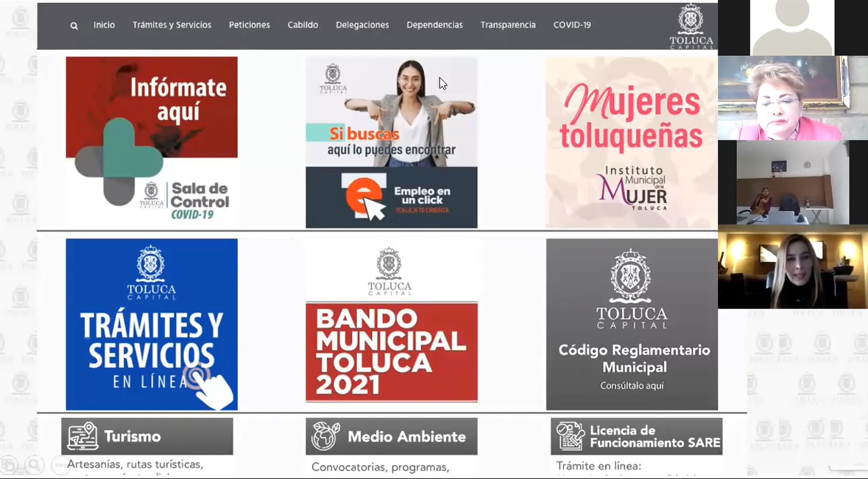Click the pointing hand icon on Trámites tile
The width and height of the screenshot is (868, 479).
(x=209, y=386)
